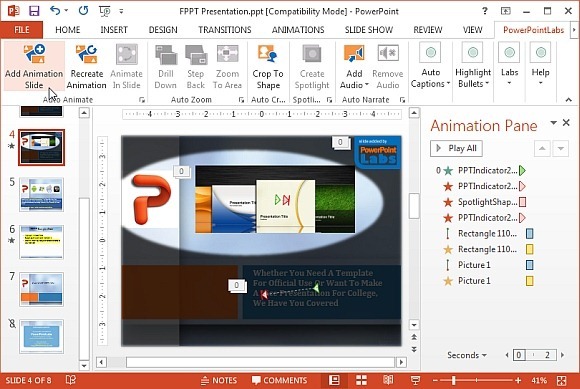Click Play All in Animation Pane

(x=456, y=148)
